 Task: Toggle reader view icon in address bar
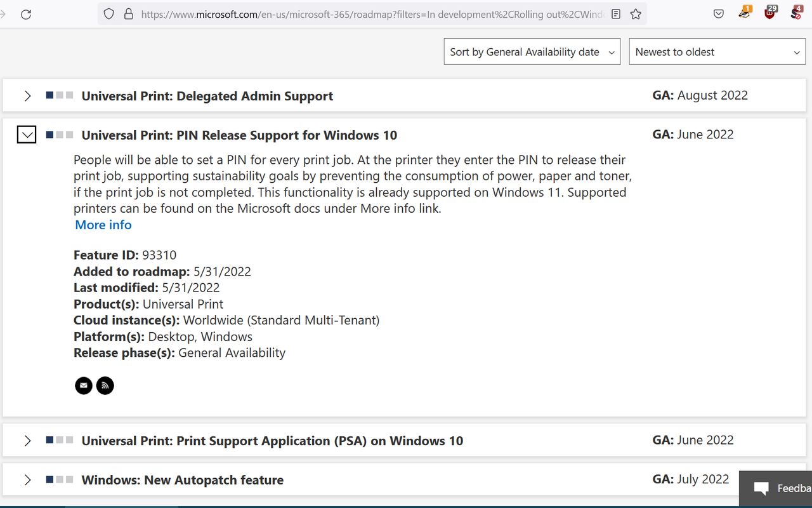pos(616,14)
